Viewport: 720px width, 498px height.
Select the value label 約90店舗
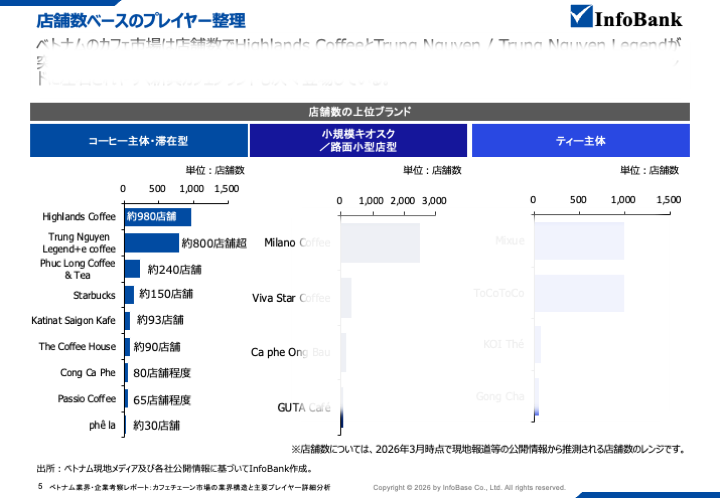(x=157, y=347)
